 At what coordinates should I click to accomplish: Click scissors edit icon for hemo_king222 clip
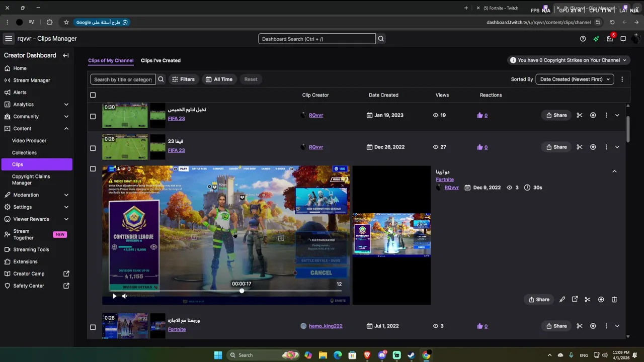[x=580, y=326]
